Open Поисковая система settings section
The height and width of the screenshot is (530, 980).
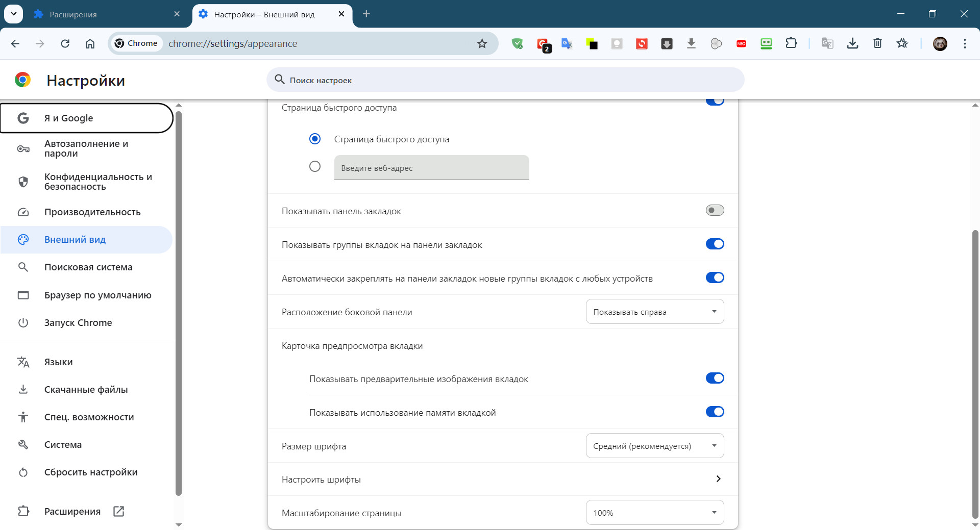87,267
